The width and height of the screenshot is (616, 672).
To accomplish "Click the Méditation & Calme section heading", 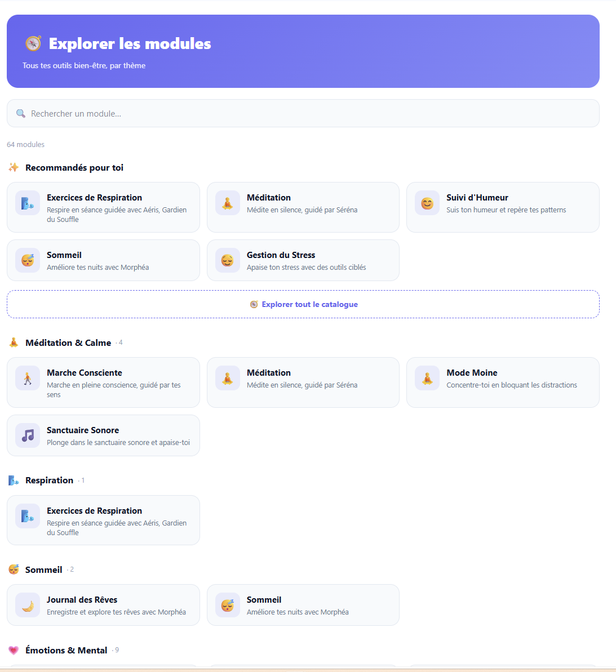I will (68, 343).
